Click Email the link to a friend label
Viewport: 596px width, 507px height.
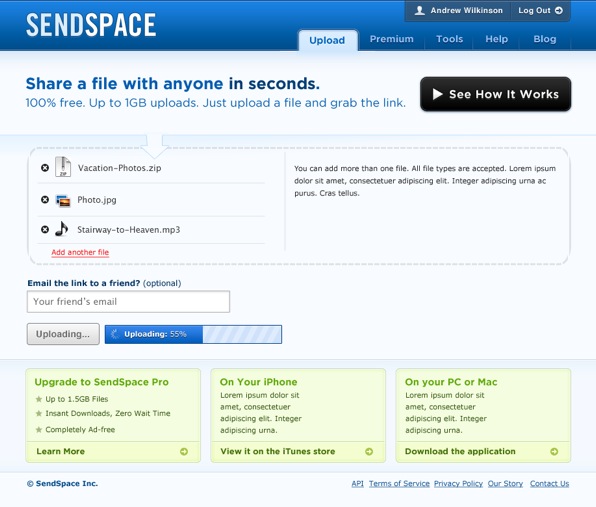[x=104, y=283]
